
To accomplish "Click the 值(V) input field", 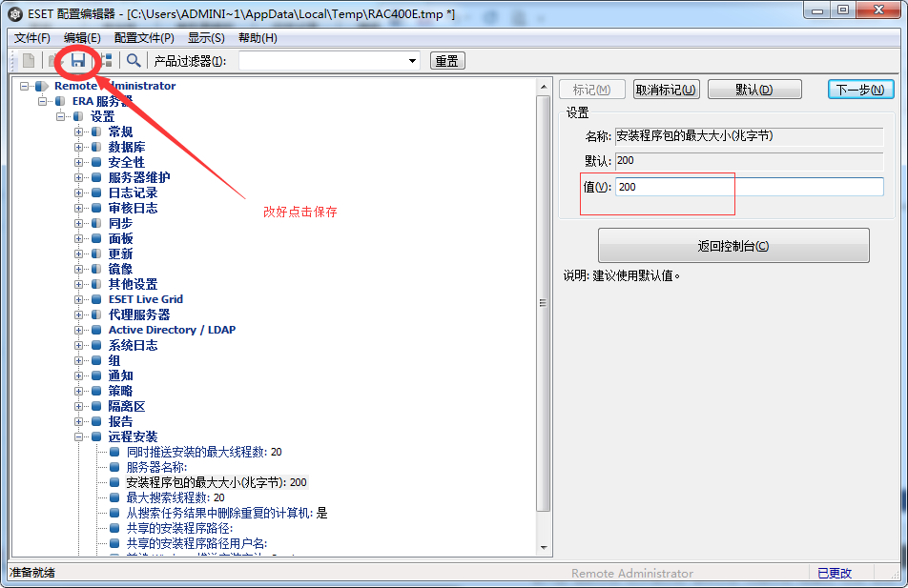I will tap(750, 187).
